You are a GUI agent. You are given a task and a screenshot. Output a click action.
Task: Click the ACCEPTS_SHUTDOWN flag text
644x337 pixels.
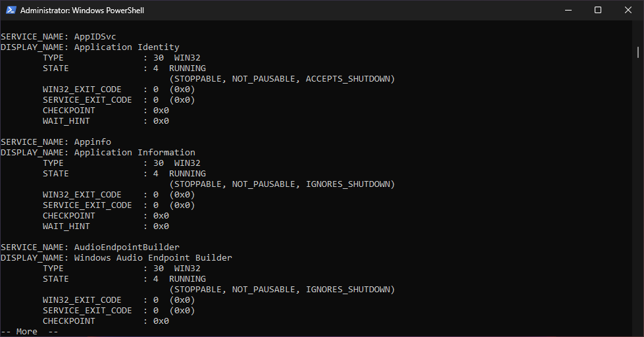coord(349,79)
